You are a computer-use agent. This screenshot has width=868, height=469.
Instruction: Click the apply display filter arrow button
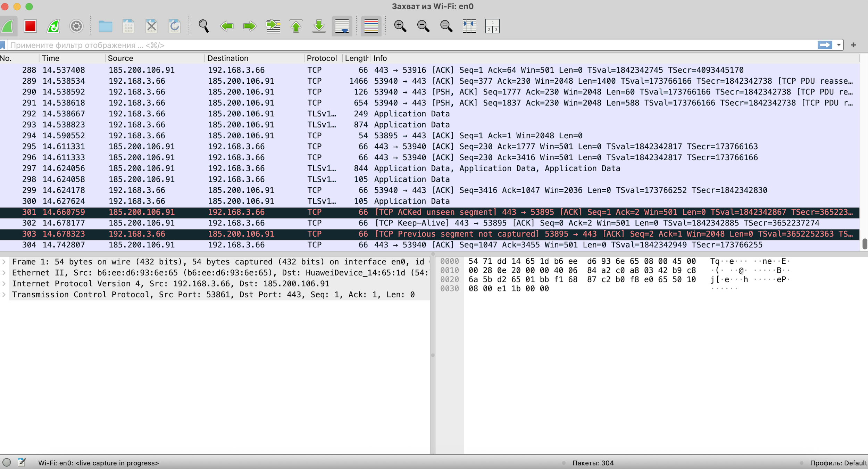pyautogui.click(x=825, y=45)
